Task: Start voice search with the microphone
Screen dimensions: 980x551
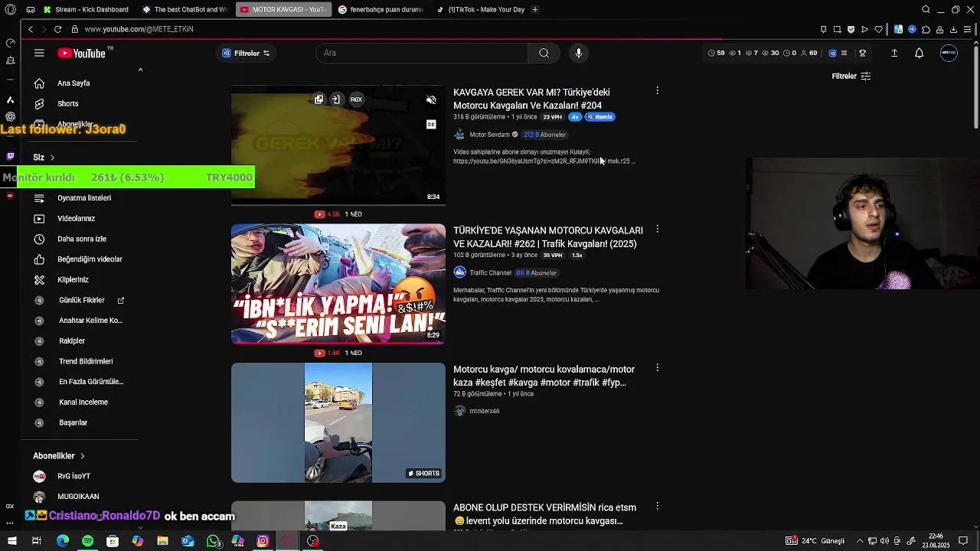Action: (579, 53)
